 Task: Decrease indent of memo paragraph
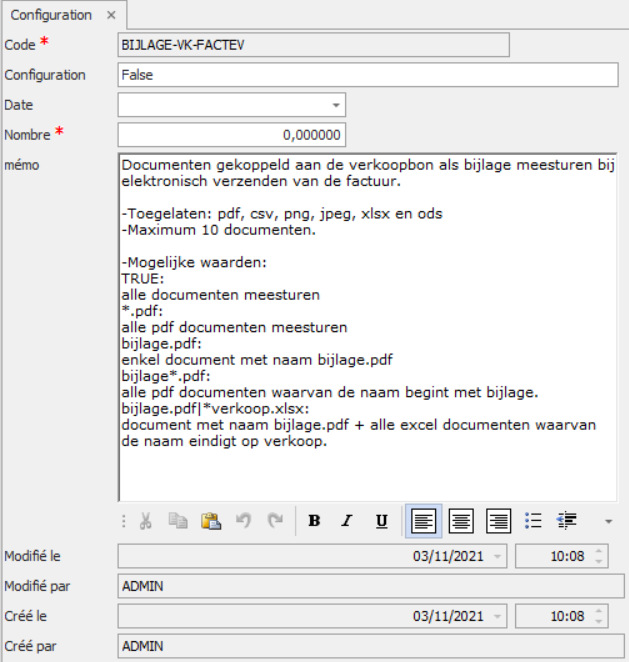(567, 521)
